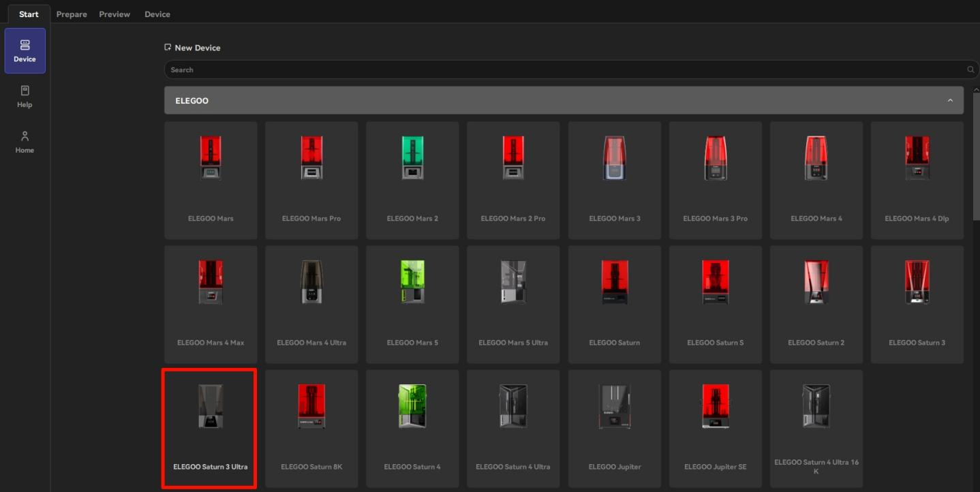Click the New Device icon
980x492 pixels.
tap(168, 47)
